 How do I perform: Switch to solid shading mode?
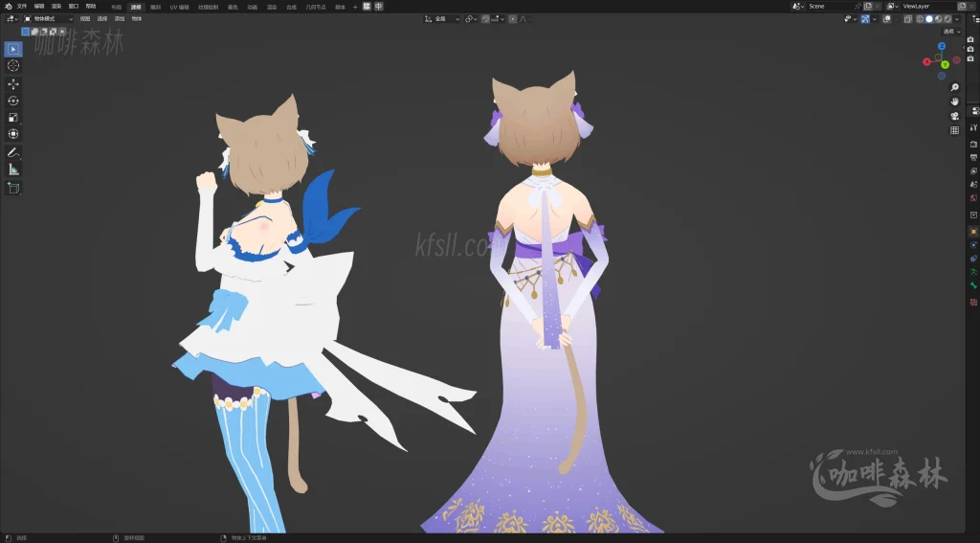click(x=929, y=19)
